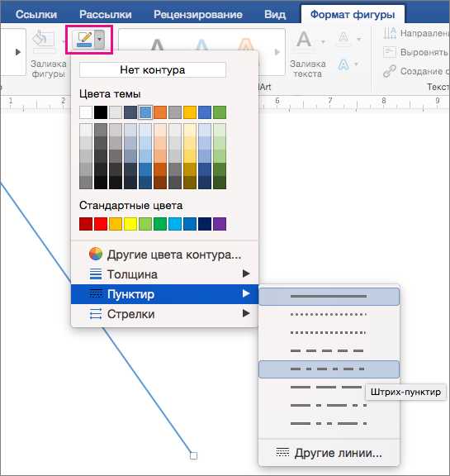
Task: Click the Заливка текста letter A icon
Action: pos(304,40)
